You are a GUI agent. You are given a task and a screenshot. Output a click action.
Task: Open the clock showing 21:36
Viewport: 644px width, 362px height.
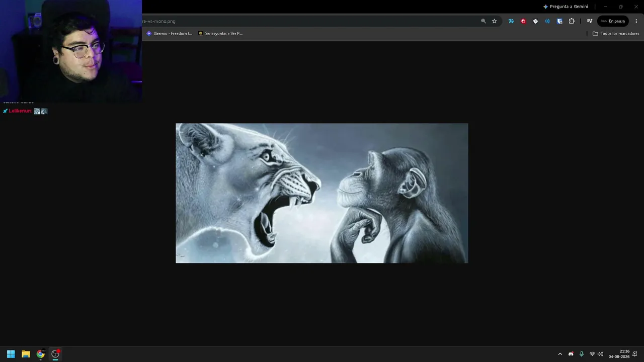[x=619, y=354]
